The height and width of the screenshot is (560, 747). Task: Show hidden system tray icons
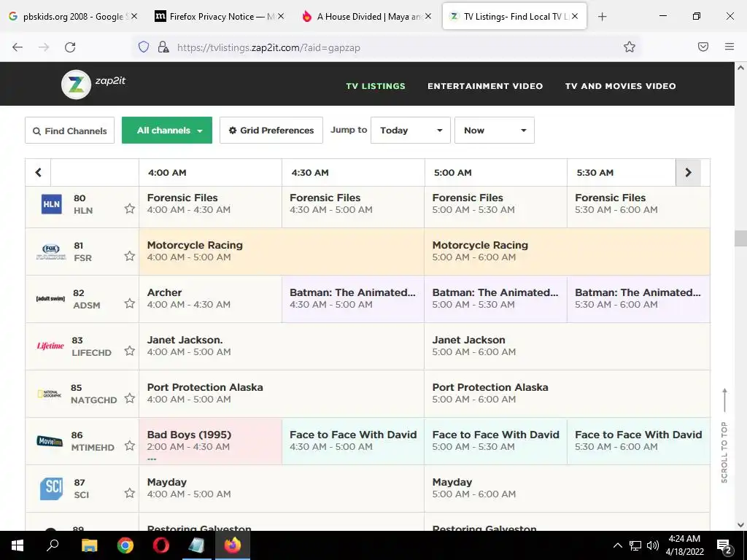pyautogui.click(x=617, y=545)
